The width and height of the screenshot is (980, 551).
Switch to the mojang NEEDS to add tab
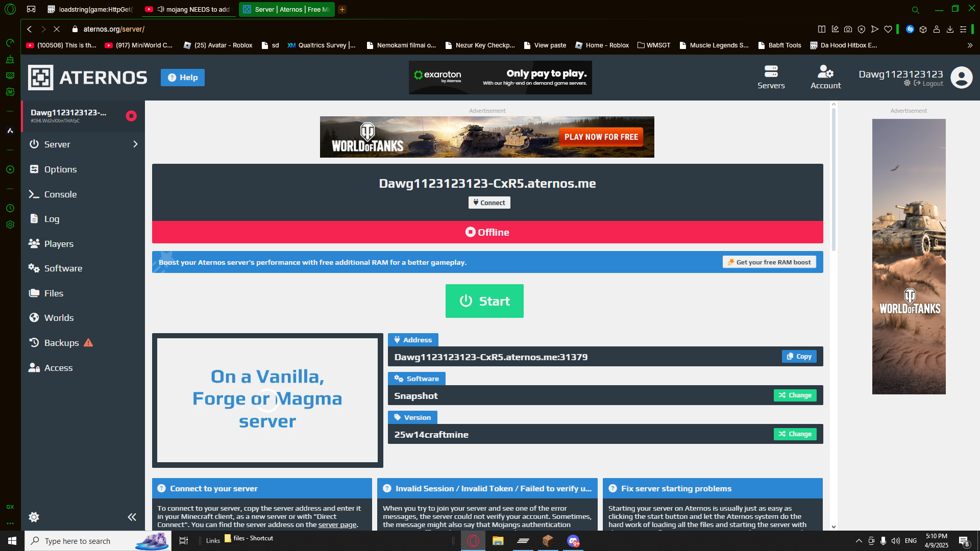pos(188,9)
